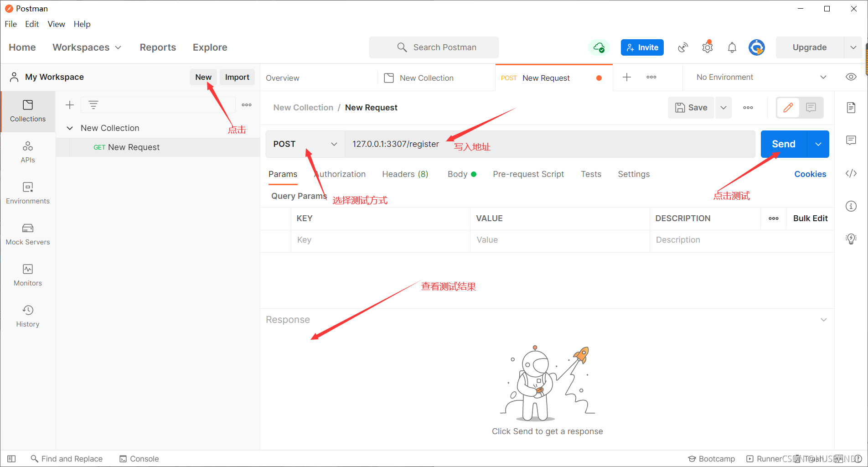This screenshot has width=868, height=467.
Task: Open the request more actions ellipsis
Action: (748, 108)
